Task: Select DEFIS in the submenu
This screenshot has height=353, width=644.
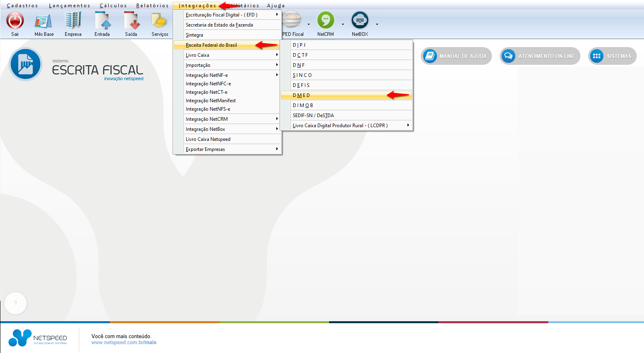Action: pyautogui.click(x=347, y=85)
